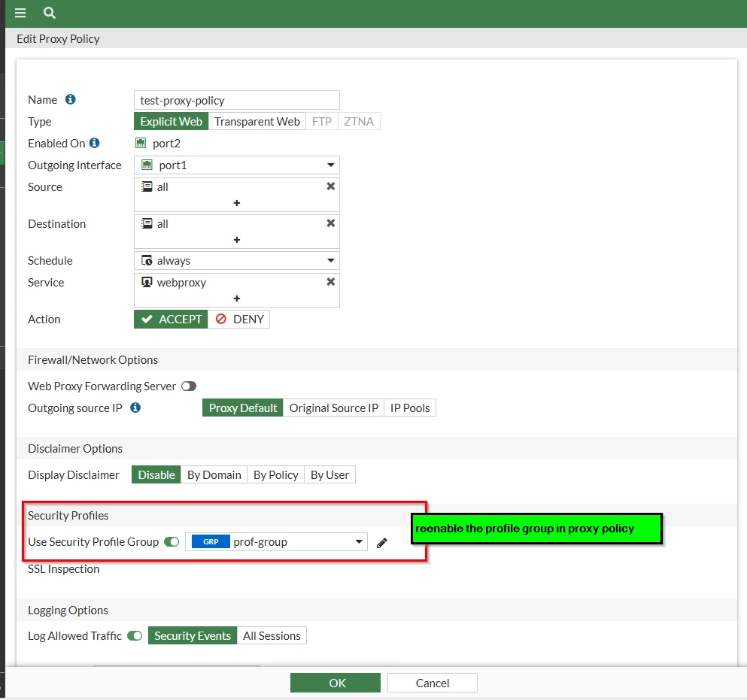The image size is (747, 700).
Task: Set Display Disclaimer to By Domain
Action: pyautogui.click(x=214, y=474)
